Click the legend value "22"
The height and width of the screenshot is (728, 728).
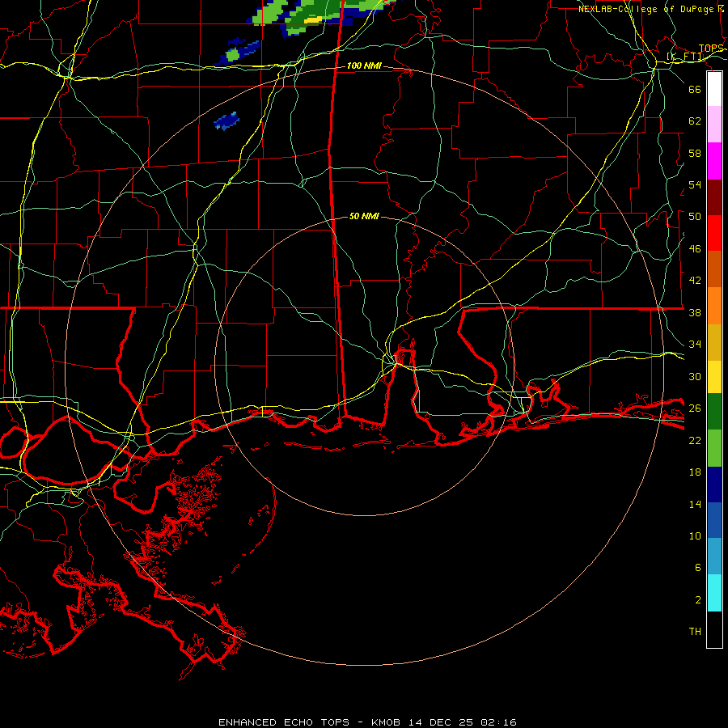pos(695,440)
